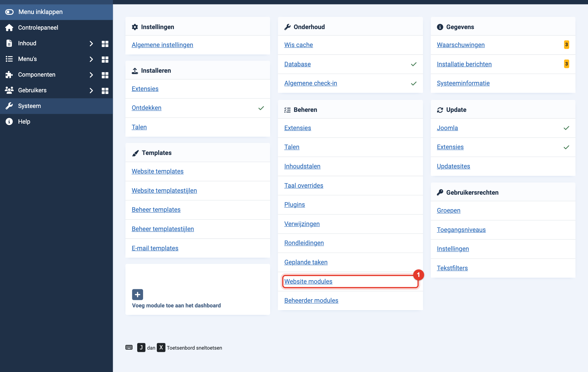Expand the Gebruikers submenu chevron
The height and width of the screenshot is (372, 588).
[x=91, y=90]
